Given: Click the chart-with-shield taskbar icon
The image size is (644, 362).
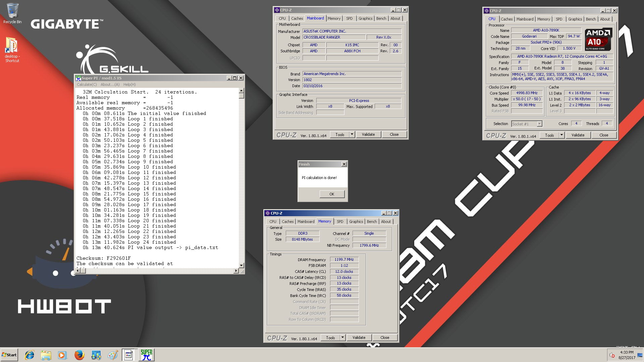Looking at the screenshot, I should [x=96, y=355].
